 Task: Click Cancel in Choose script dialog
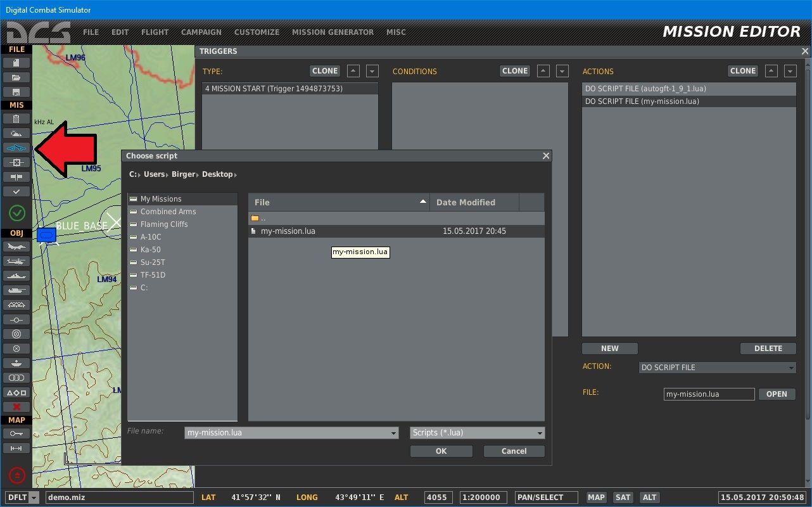tap(514, 451)
